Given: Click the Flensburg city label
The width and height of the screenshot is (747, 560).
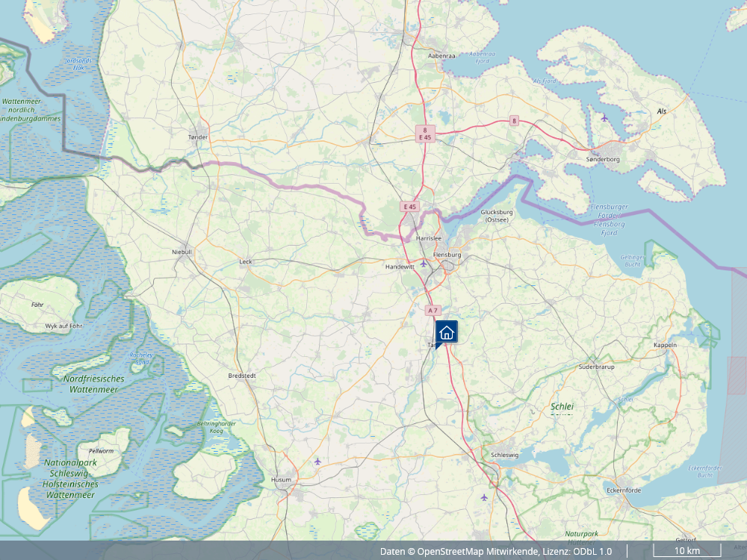Looking at the screenshot, I should coord(447,255).
